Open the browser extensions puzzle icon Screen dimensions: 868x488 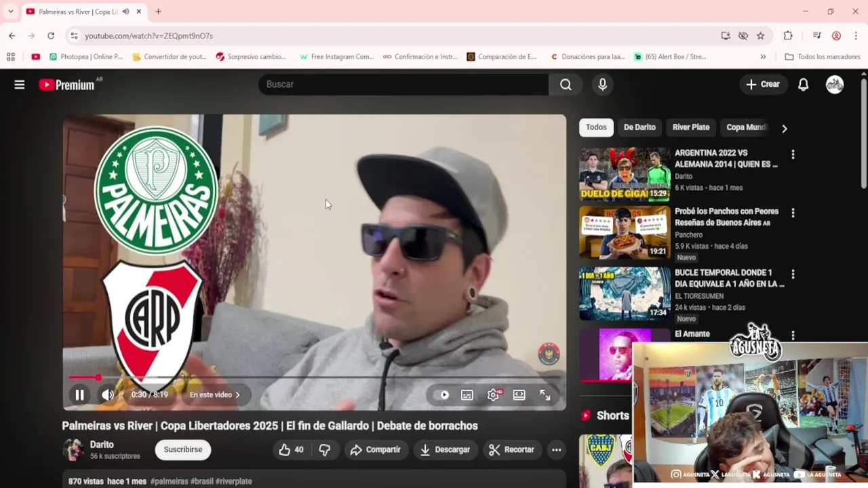(787, 36)
